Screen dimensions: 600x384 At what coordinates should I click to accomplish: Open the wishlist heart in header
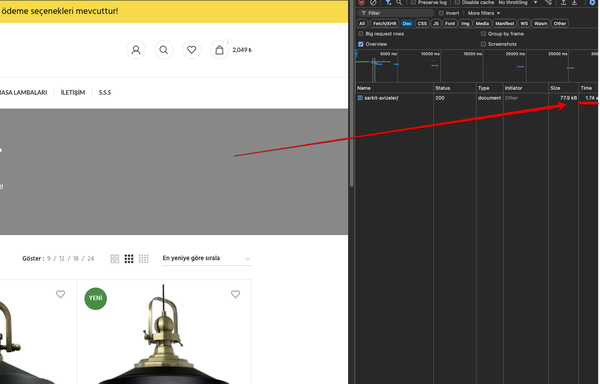(x=192, y=50)
